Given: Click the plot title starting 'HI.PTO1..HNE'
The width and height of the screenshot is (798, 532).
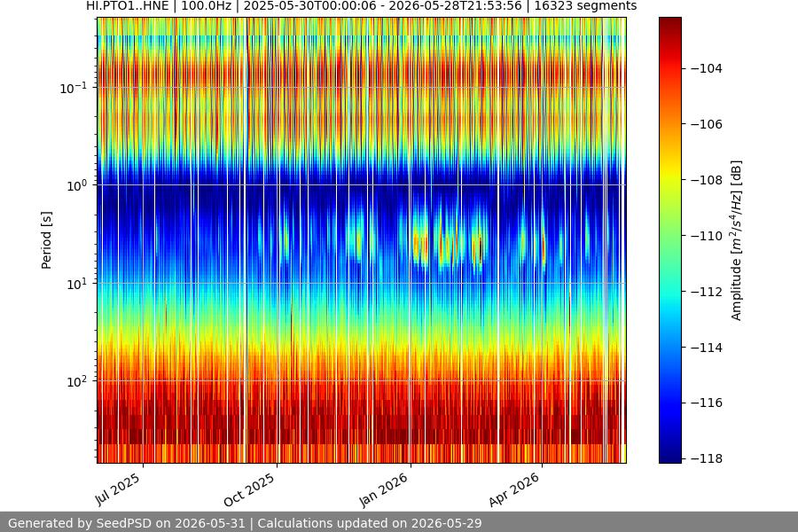Looking at the screenshot, I should point(362,5).
